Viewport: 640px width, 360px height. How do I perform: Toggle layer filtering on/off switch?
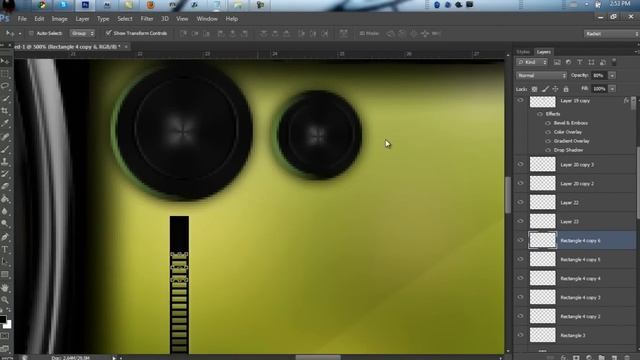[614, 62]
